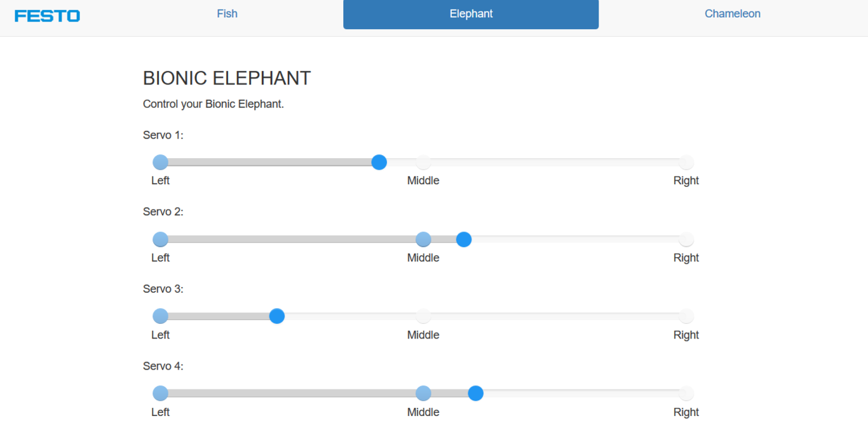Click the Servo 4 slider handle
This screenshot has height=444, width=868.
point(476,394)
